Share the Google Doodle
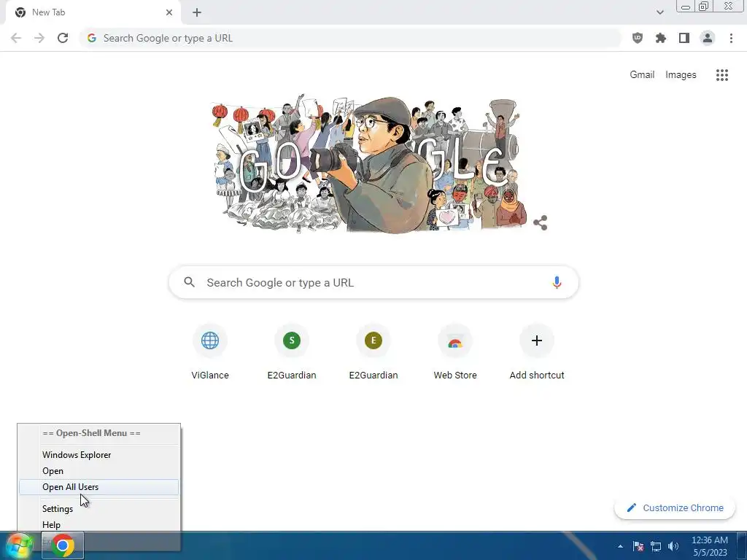The image size is (747, 560). pos(541,223)
